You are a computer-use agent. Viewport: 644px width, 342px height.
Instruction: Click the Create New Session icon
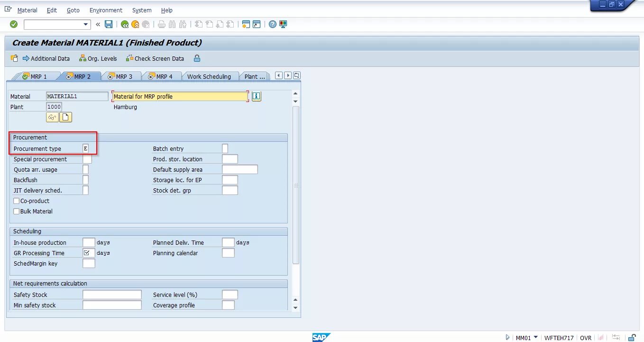coord(246,24)
